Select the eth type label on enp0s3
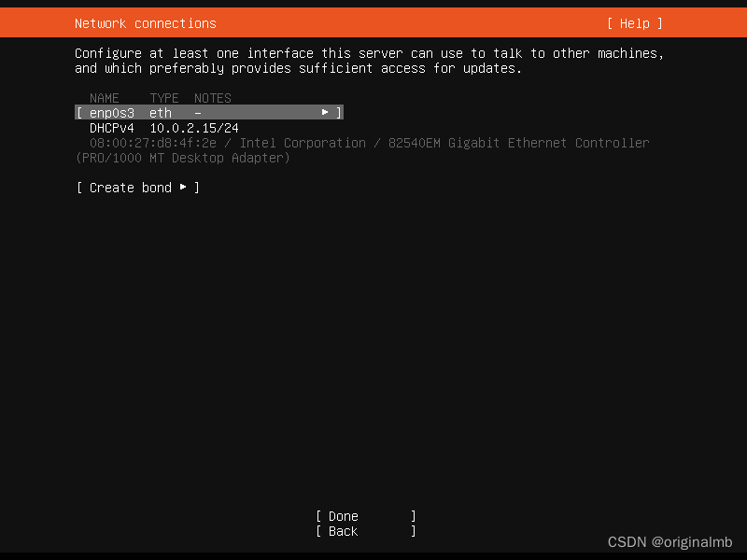 pos(160,112)
